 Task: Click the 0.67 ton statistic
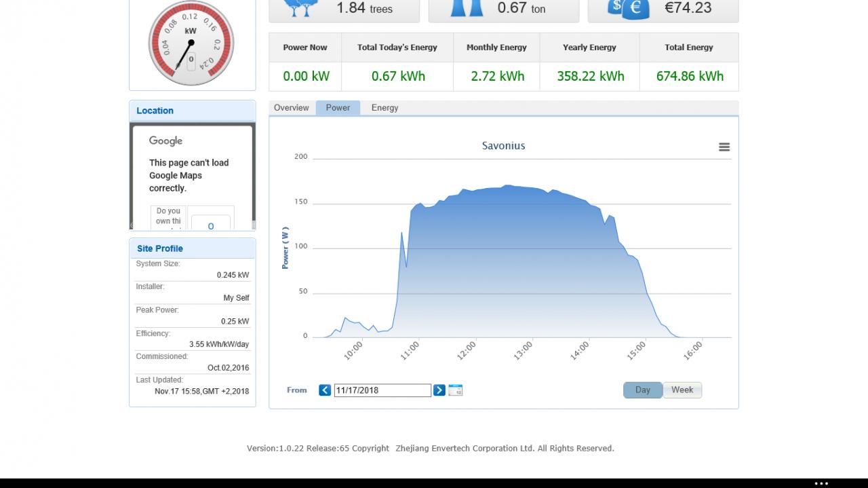click(521, 8)
